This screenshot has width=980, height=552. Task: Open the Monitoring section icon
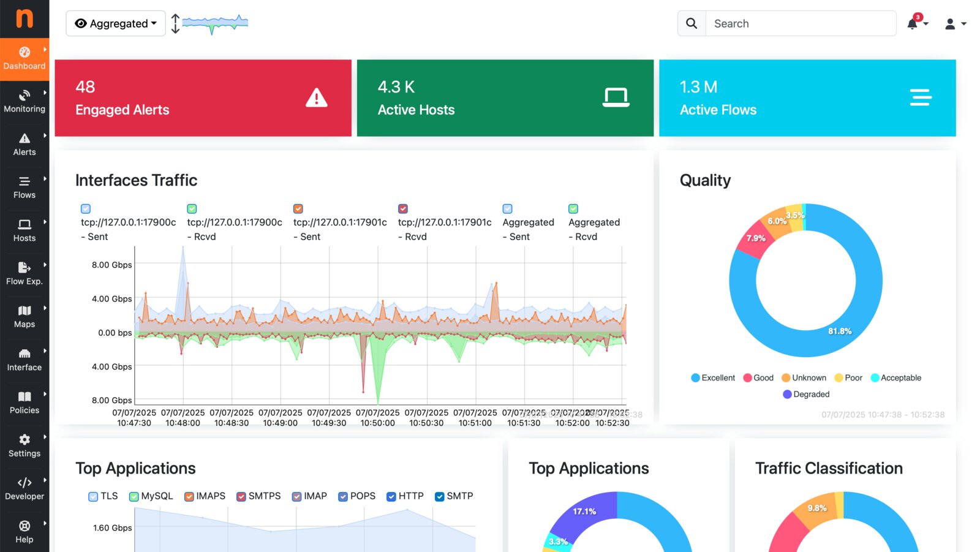(24, 95)
